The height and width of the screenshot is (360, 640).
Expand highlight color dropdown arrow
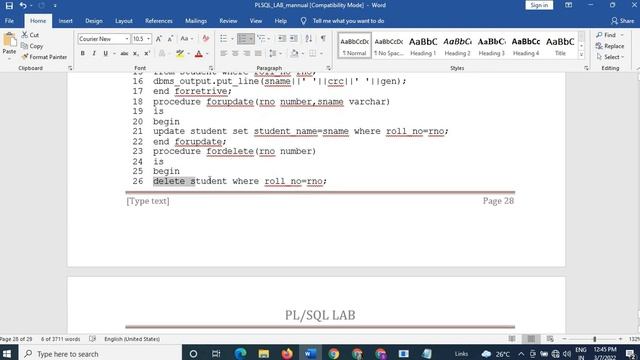[189, 53]
